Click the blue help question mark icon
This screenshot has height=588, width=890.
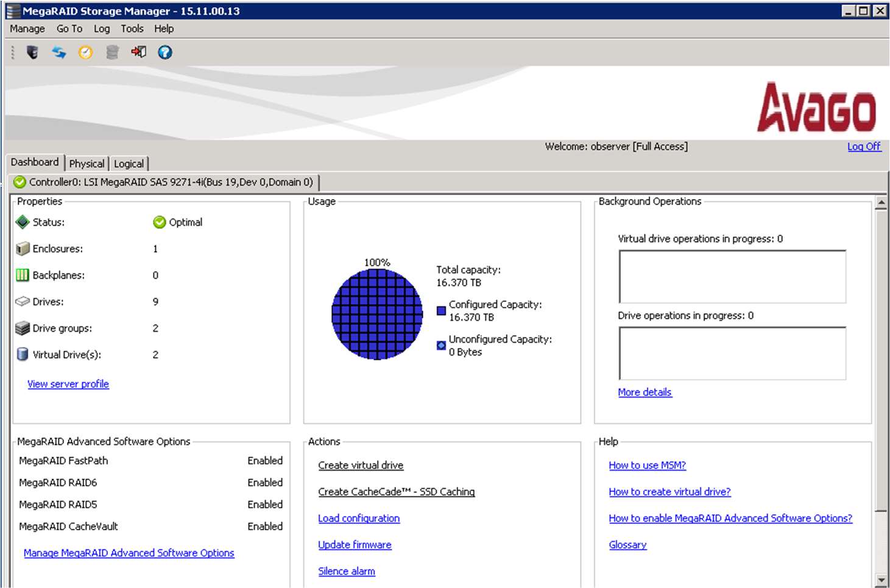tap(165, 52)
